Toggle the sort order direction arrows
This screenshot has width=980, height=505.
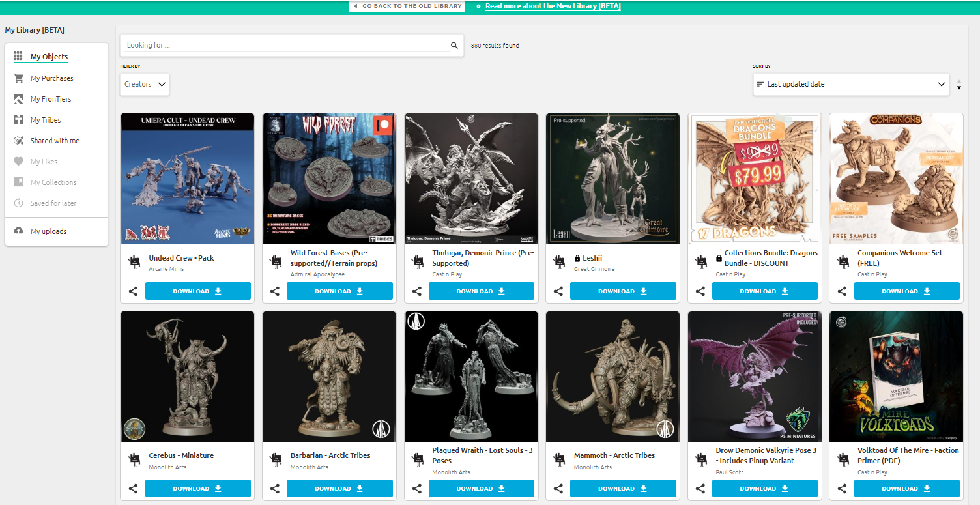(x=958, y=85)
